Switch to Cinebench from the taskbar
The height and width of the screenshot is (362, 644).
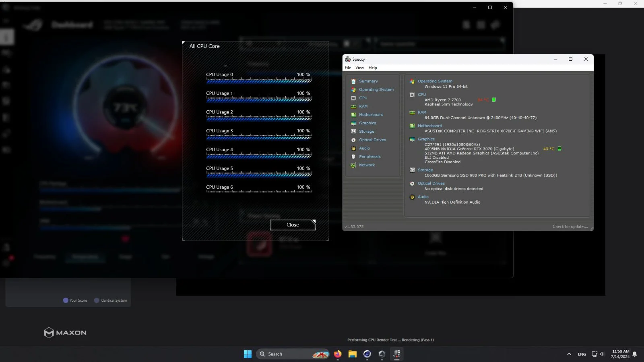coord(367,354)
